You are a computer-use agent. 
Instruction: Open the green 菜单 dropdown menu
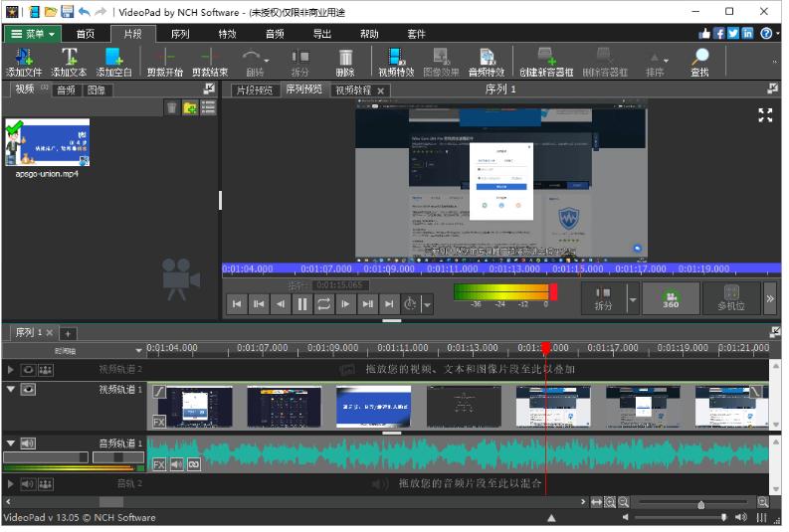coord(31,34)
